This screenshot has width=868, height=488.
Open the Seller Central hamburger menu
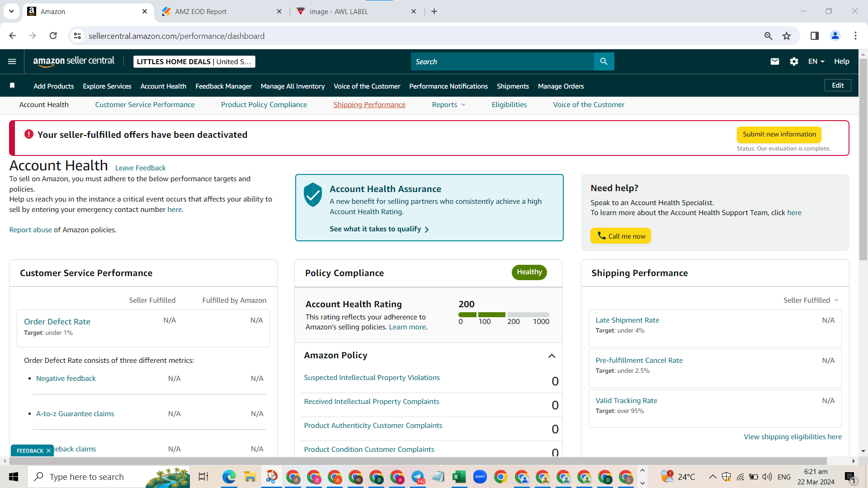pos(12,61)
